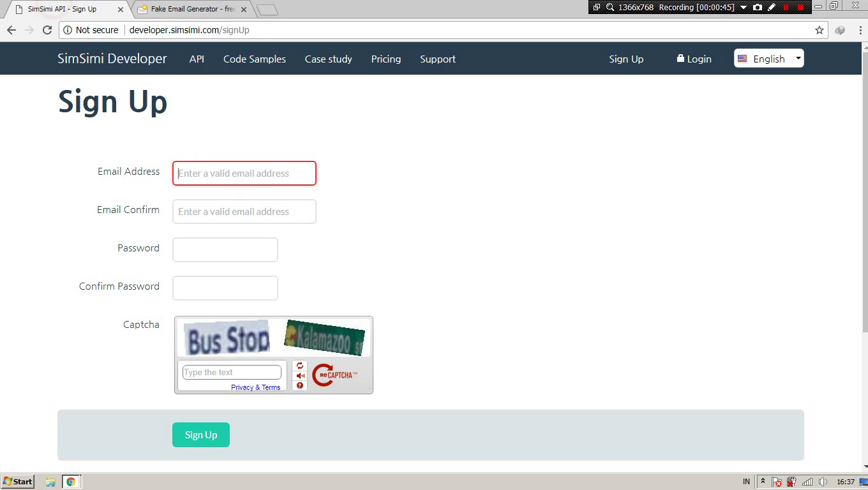Screen dimensions: 868x490
Task: Open the Action Center flag icon
Action: pos(777,482)
